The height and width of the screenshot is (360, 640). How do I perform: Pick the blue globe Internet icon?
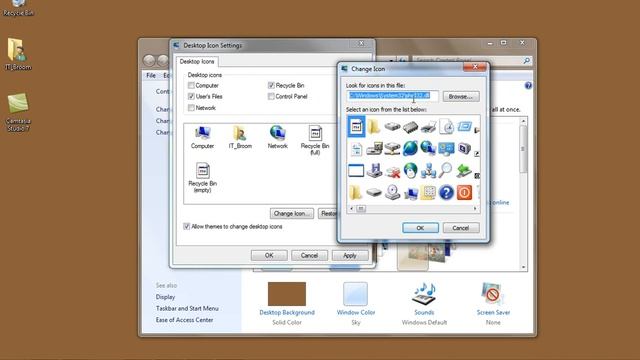pos(410,148)
